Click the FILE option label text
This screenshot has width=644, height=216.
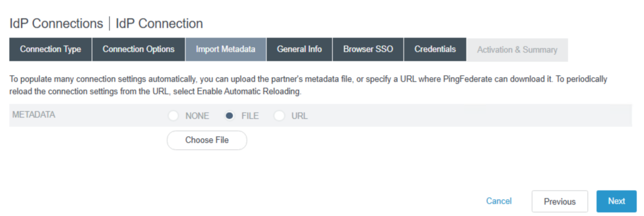[250, 116]
